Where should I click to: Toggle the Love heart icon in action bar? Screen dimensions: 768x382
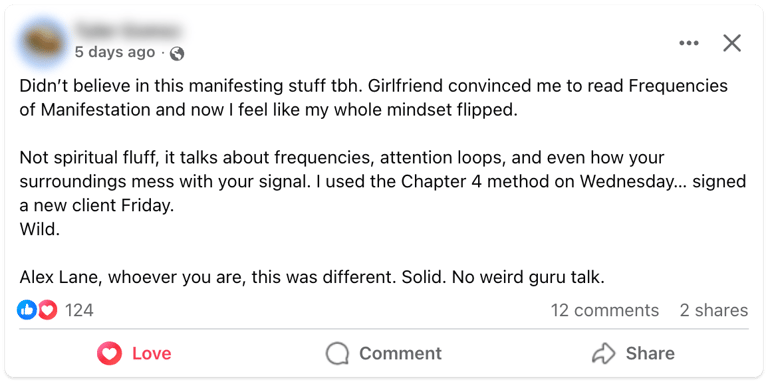(x=109, y=354)
